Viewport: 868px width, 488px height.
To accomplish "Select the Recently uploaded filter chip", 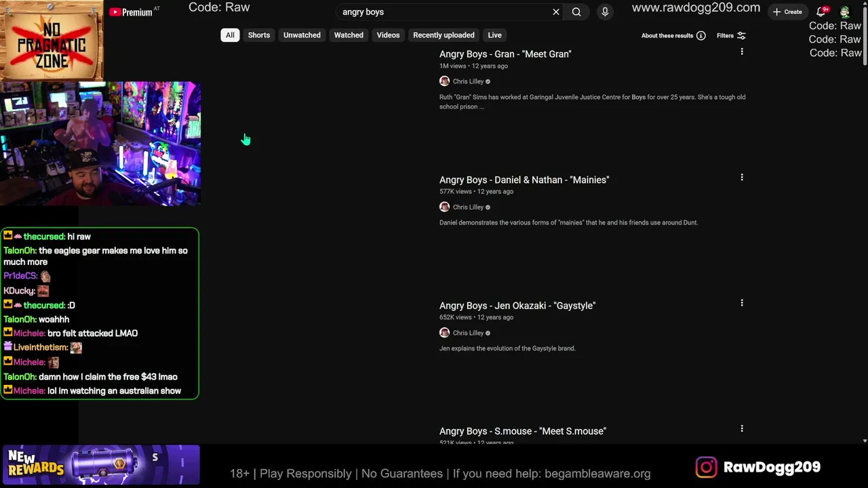I will pyautogui.click(x=443, y=35).
